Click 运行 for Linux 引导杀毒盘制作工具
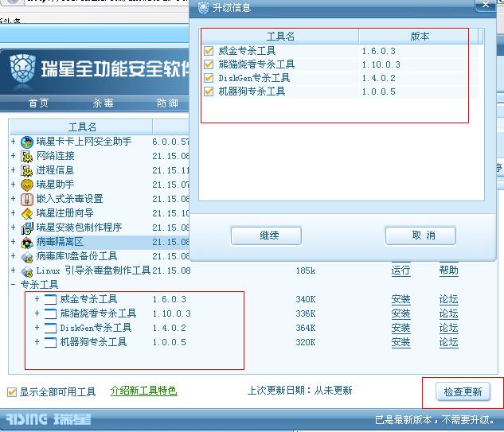The image size is (504, 432). tap(400, 270)
